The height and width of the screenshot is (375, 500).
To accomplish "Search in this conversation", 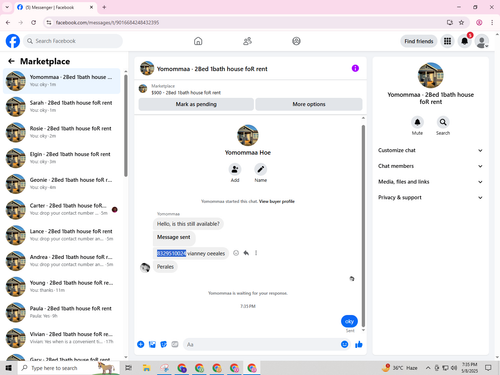I will pos(443,122).
